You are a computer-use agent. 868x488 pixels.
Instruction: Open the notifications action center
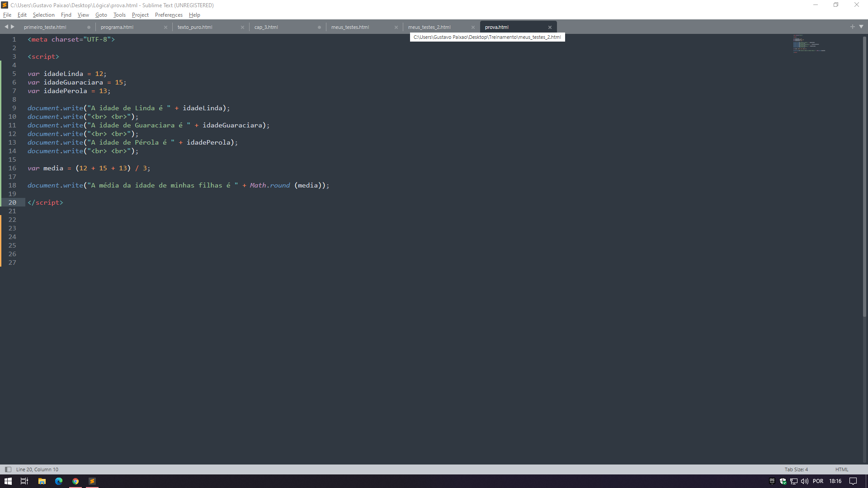pos(853,481)
